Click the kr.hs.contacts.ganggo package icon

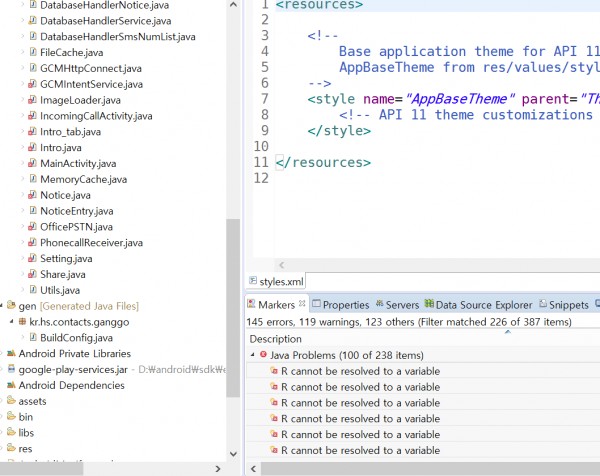pyautogui.click(x=22, y=322)
